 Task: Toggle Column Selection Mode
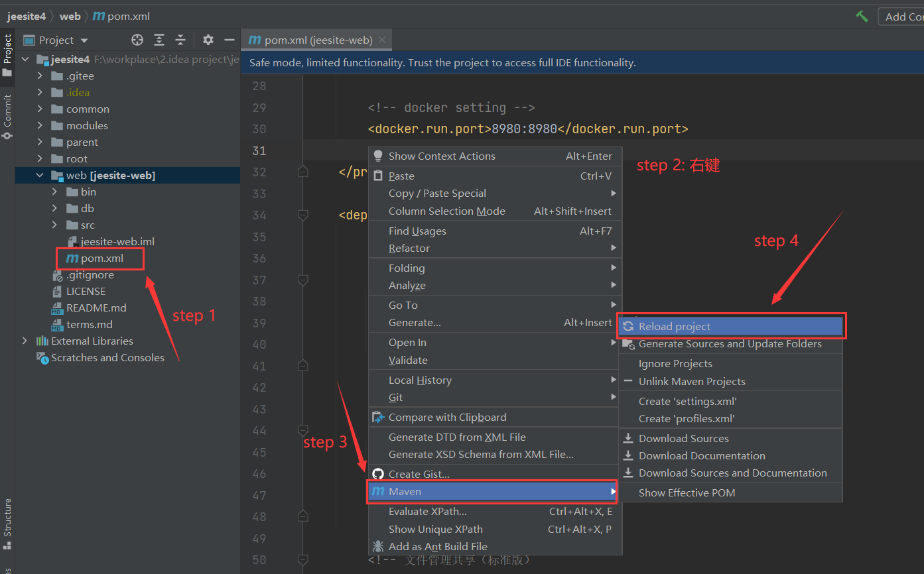pyautogui.click(x=495, y=211)
